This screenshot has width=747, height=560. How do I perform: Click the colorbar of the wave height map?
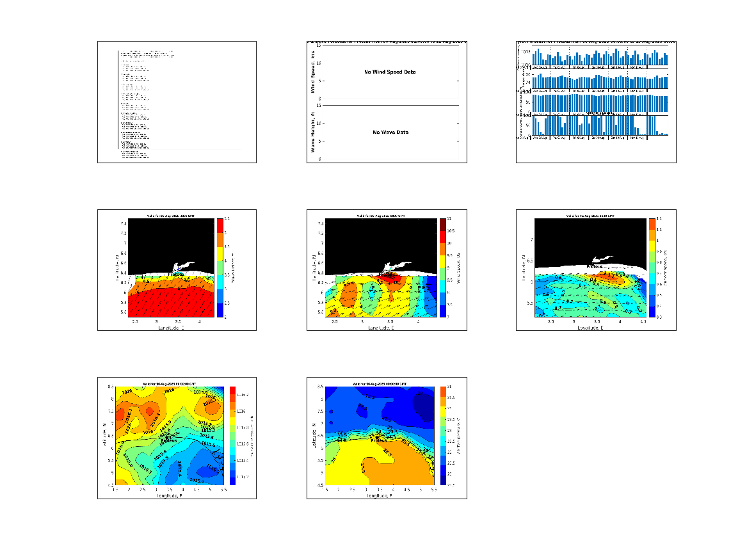(x=220, y=268)
